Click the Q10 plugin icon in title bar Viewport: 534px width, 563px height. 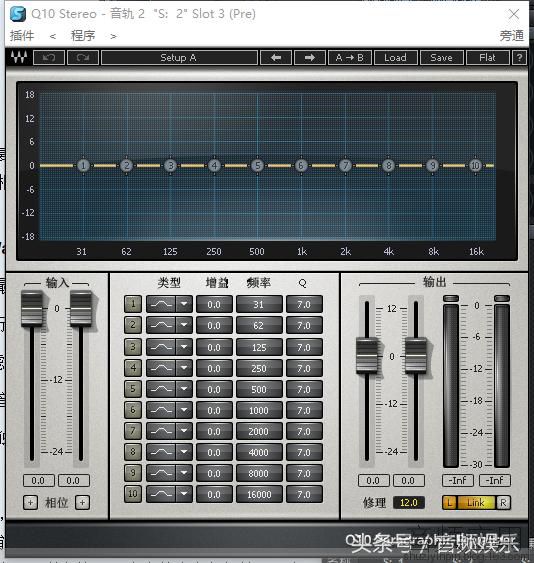pyautogui.click(x=18, y=14)
